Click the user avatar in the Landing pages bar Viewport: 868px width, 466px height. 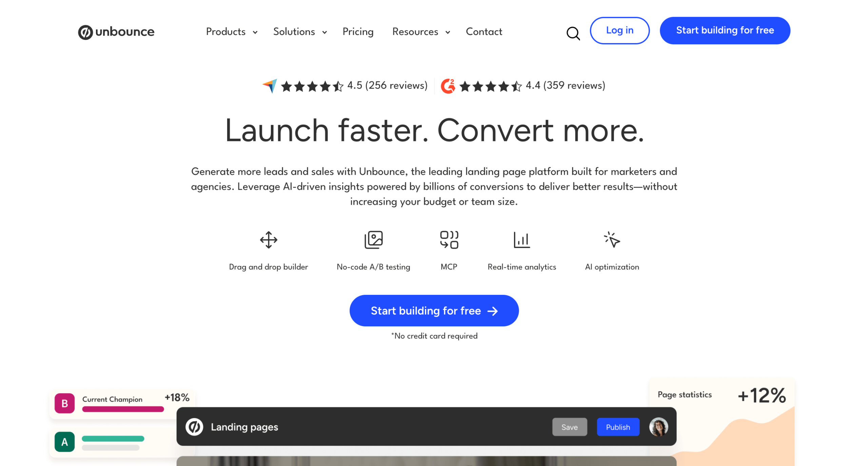658,427
